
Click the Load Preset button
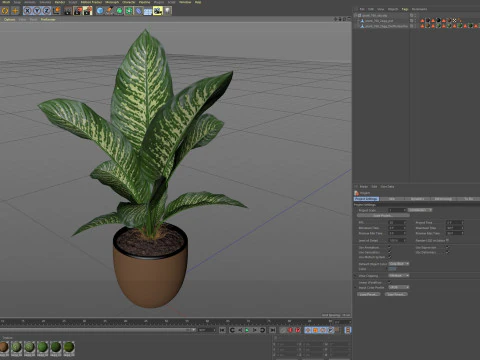coord(368,294)
